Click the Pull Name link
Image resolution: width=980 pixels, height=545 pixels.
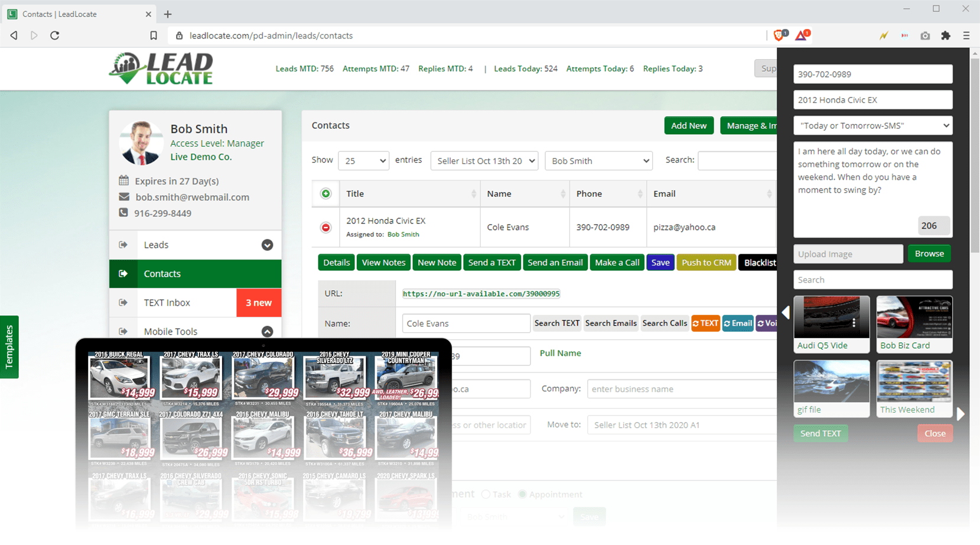[x=560, y=353]
